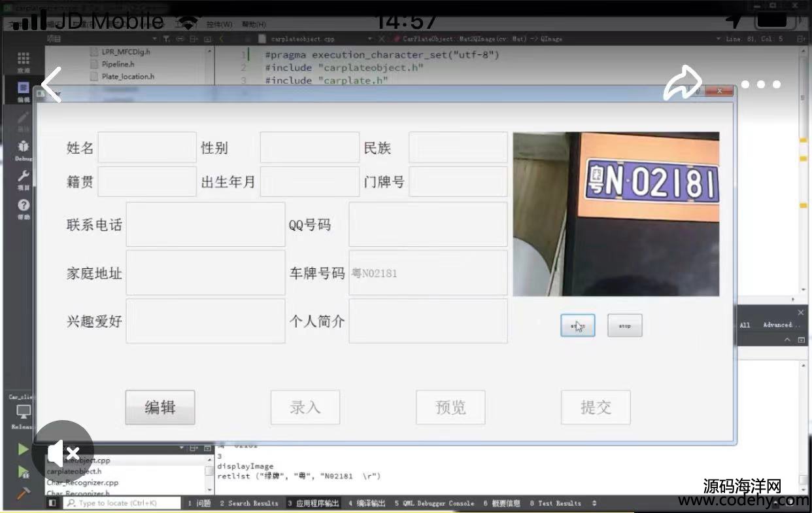
Task: Open Help mode question mark icon
Action: coord(24,209)
